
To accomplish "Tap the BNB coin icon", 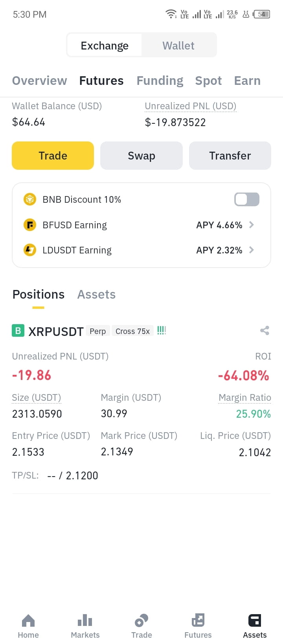I will 30,200.
